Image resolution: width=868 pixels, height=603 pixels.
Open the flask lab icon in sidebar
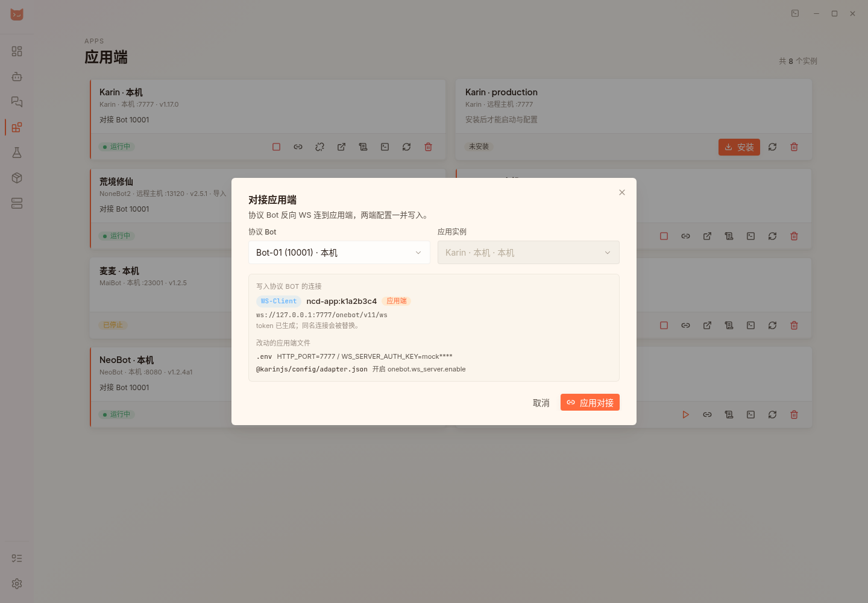point(17,153)
